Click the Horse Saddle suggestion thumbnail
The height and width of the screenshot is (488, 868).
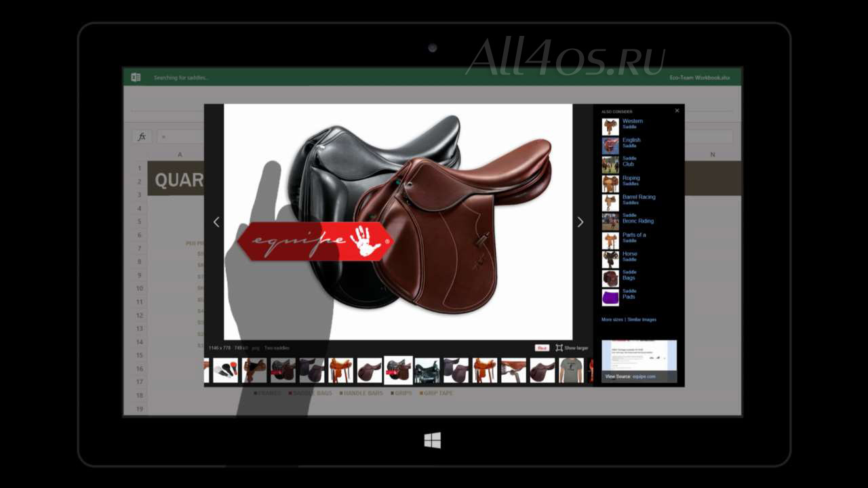point(610,260)
